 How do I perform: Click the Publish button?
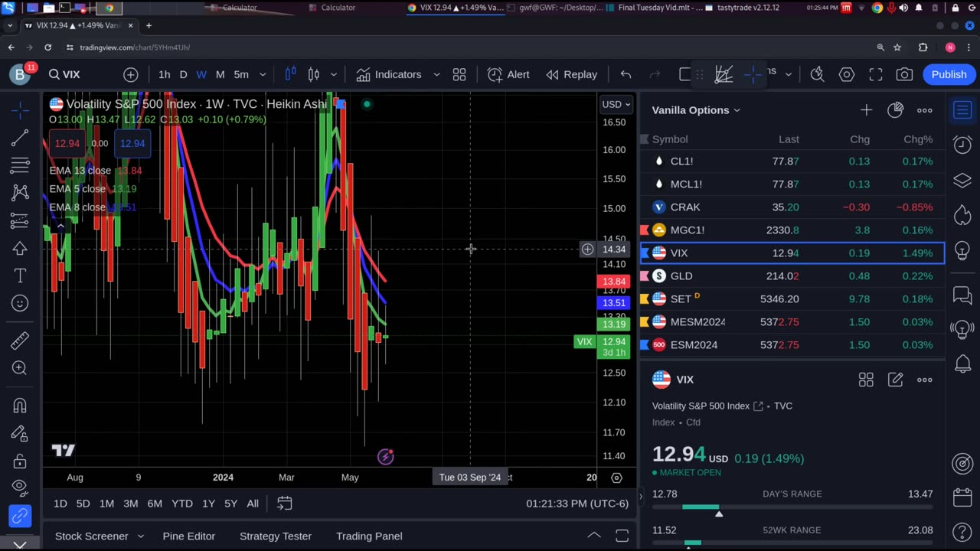point(949,74)
